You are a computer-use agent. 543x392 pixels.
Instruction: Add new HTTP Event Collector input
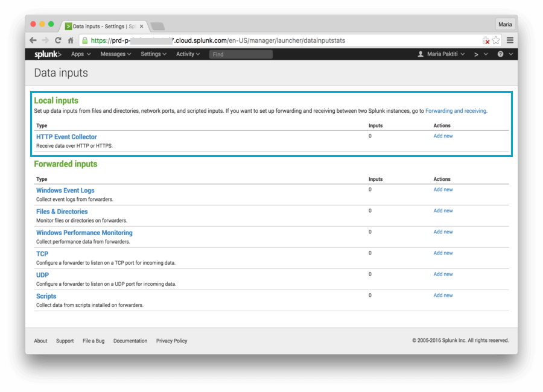[x=443, y=136]
